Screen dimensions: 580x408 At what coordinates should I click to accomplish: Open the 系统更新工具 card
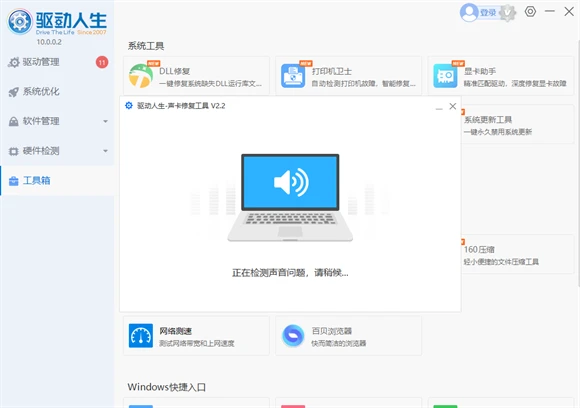[517, 124]
